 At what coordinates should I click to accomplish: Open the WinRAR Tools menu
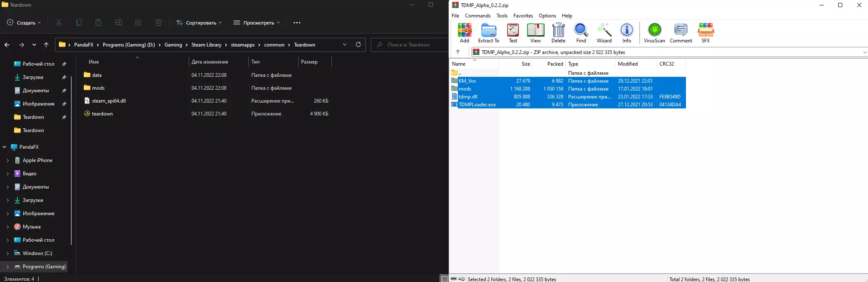tap(502, 15)
